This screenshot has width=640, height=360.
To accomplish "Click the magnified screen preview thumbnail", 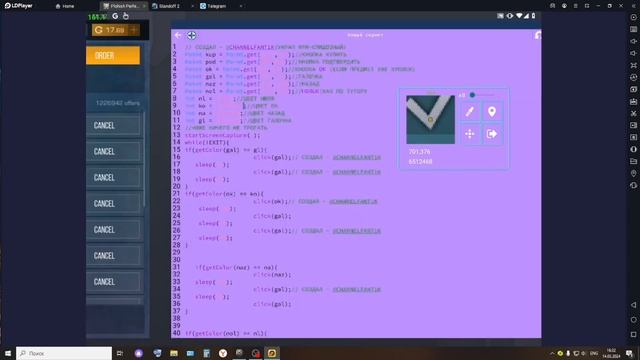I will [x=430, y=119].
